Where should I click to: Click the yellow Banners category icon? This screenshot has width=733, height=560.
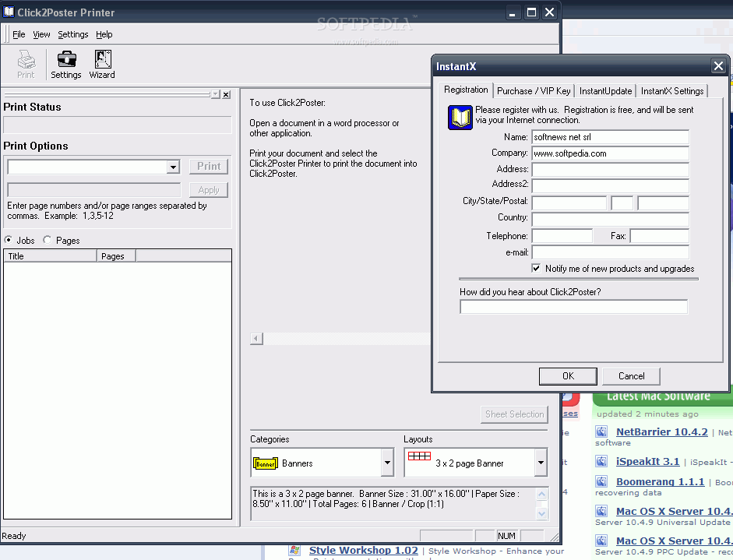point(266,463)
